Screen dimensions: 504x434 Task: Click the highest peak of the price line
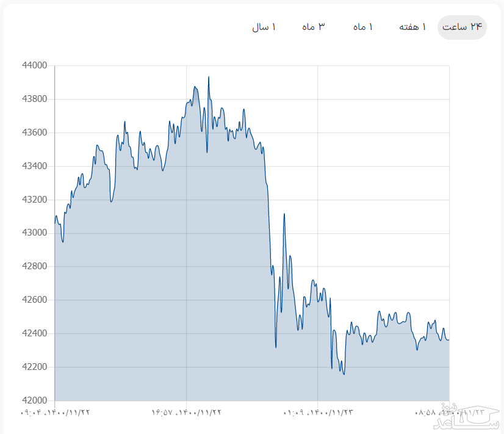coord(209,78)
